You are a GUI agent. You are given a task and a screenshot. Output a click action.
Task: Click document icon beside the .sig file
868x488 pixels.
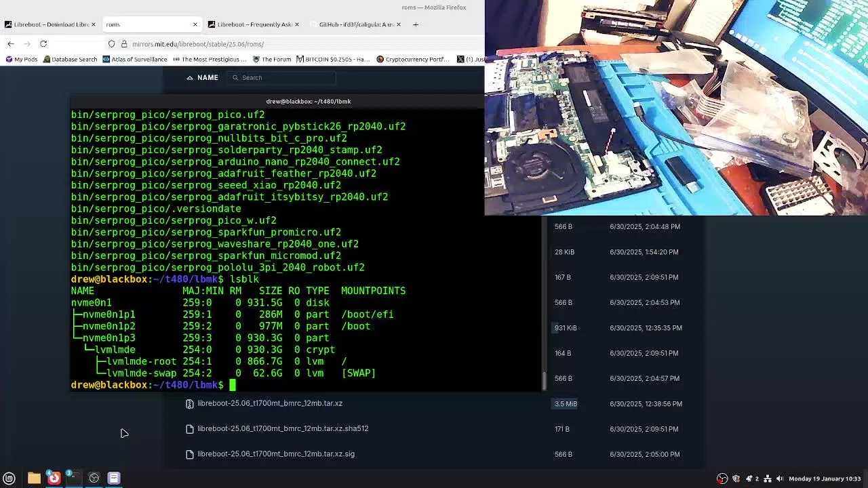[x=190, y=454]
